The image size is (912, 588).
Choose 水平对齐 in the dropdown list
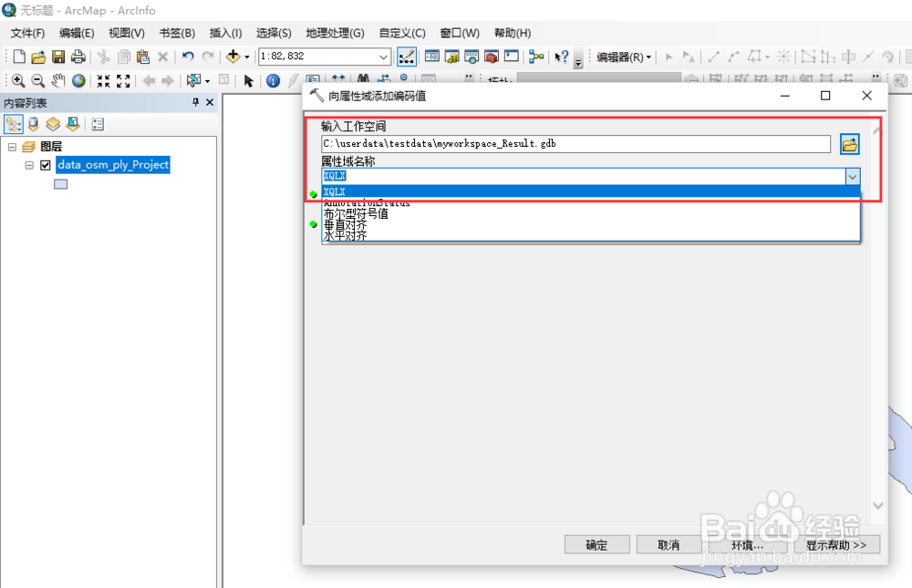click(x=590, y=235)
